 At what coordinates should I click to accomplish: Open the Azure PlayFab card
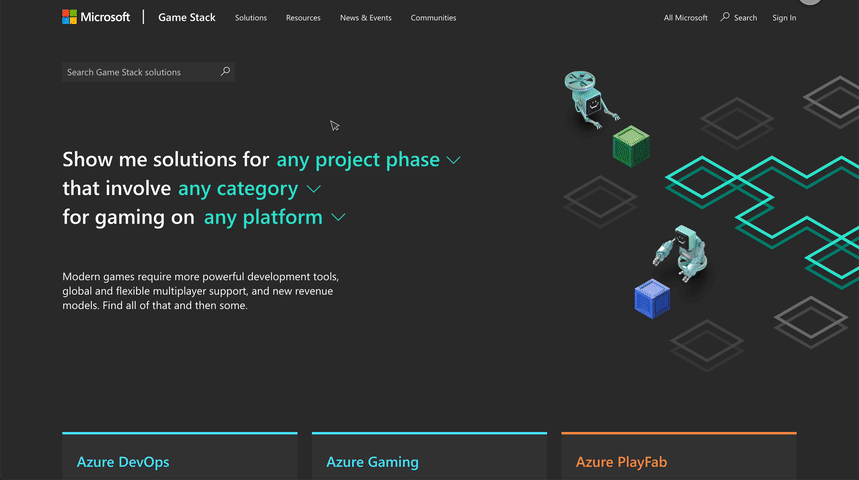(x=679, y=456)
